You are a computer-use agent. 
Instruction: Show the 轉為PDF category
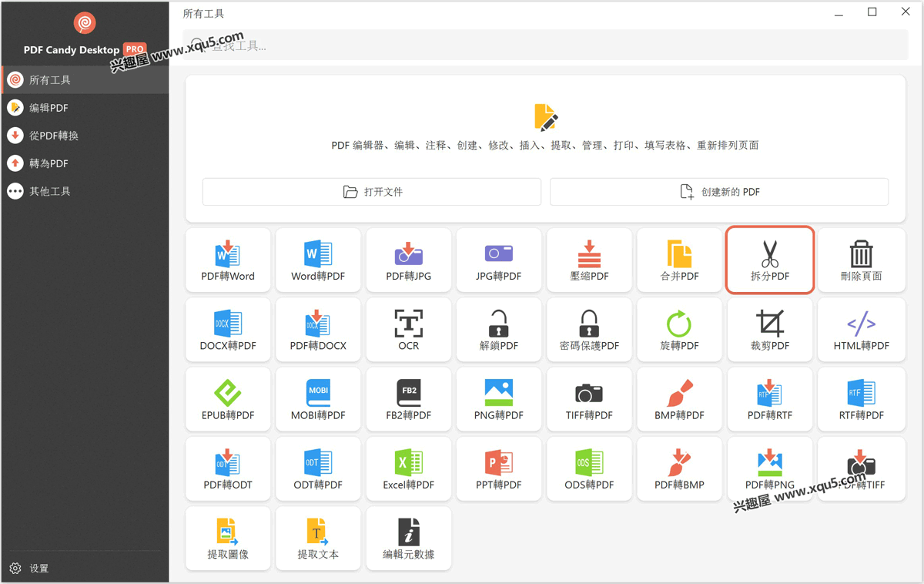(x=85, y=163)
